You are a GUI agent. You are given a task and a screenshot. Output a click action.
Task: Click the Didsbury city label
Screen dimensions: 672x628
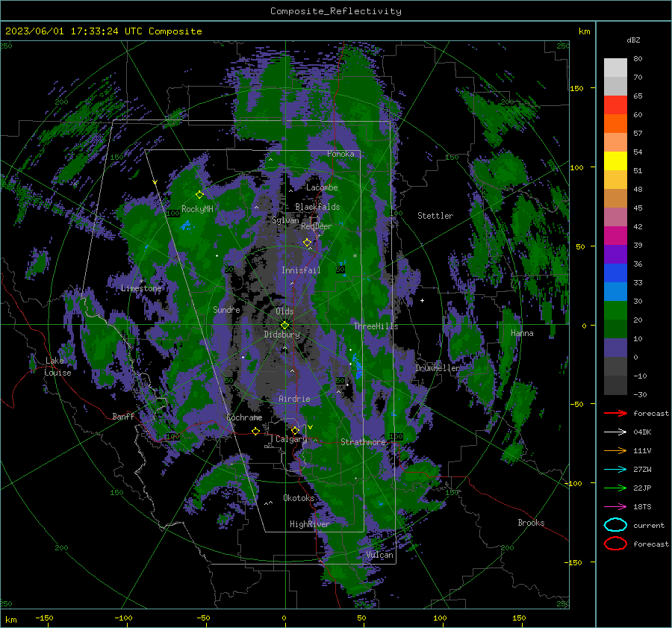click(282, 335)
